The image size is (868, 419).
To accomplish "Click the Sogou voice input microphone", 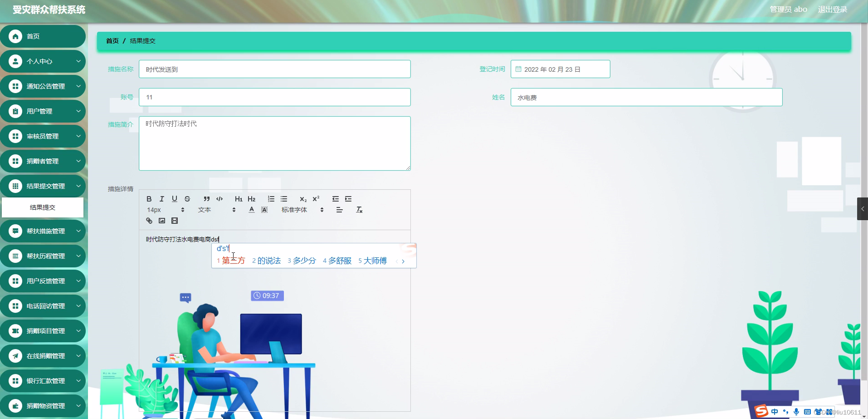I will tap(796, 412).
